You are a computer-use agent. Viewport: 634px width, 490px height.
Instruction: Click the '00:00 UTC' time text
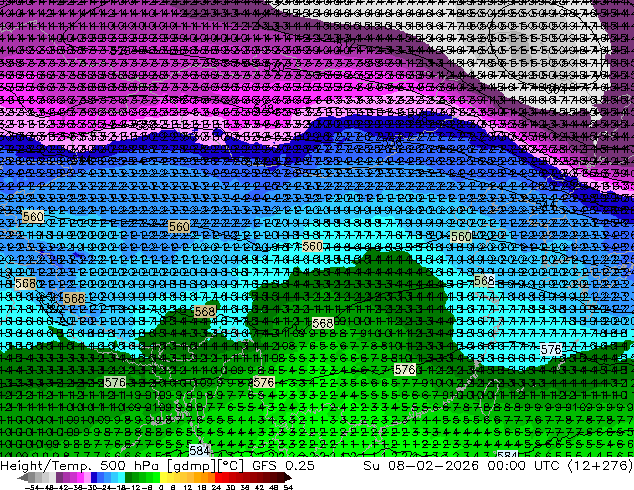(x=523, y=465)
